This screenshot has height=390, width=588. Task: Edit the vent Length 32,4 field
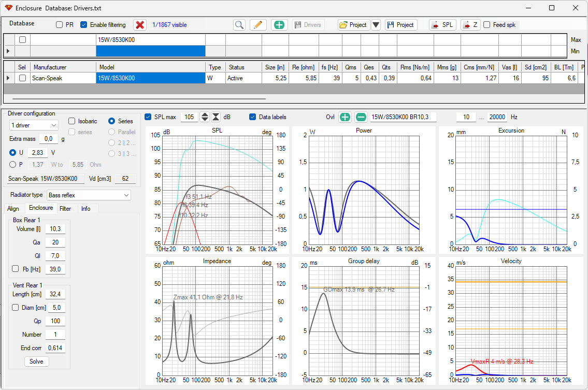coord(55,294)
